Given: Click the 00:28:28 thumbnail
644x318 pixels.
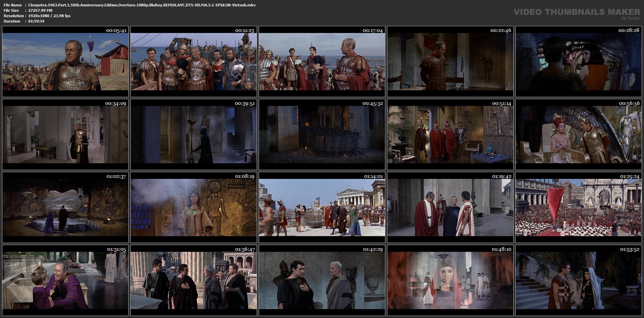Looking at the screenshot, I should (x=578, y=62).
